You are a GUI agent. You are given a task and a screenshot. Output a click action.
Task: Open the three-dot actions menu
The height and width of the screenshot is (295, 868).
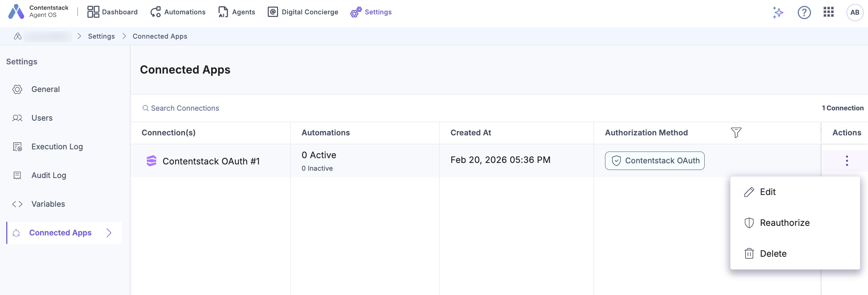click(847, 161)
